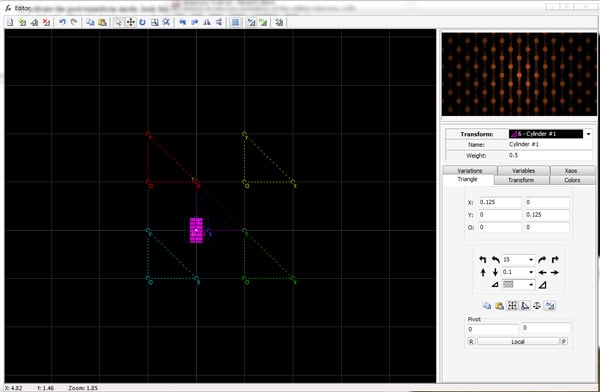Switch to the Variables tab
This screenshot has width=600, height=392.
coord(523,170)
